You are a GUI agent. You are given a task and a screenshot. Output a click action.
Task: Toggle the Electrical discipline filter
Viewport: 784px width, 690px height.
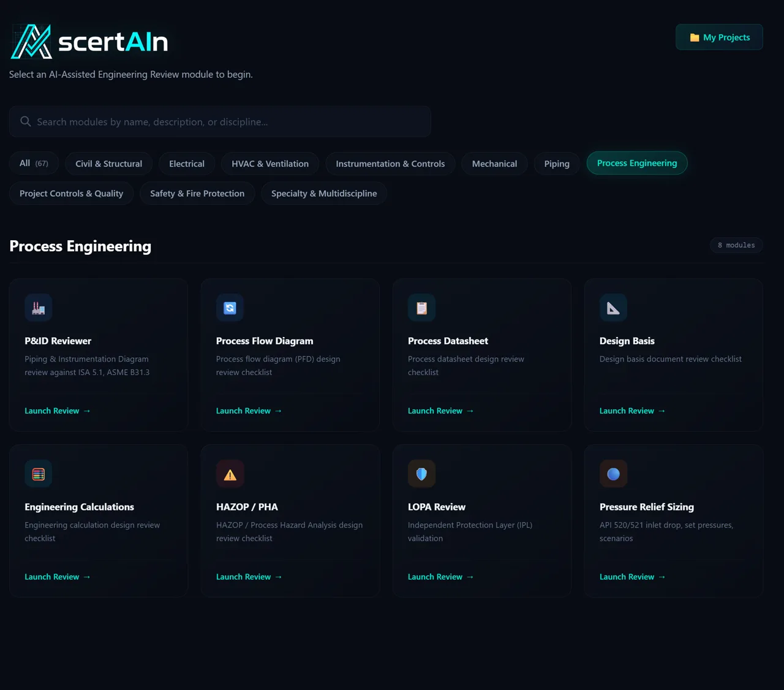tap(186, 164)
